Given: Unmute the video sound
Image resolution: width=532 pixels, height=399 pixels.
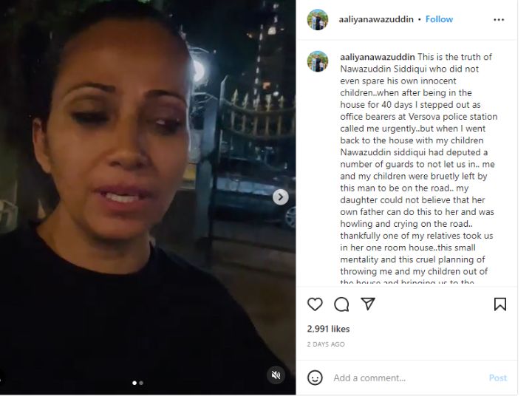Looking at the screenshot, I should (276, 375).
